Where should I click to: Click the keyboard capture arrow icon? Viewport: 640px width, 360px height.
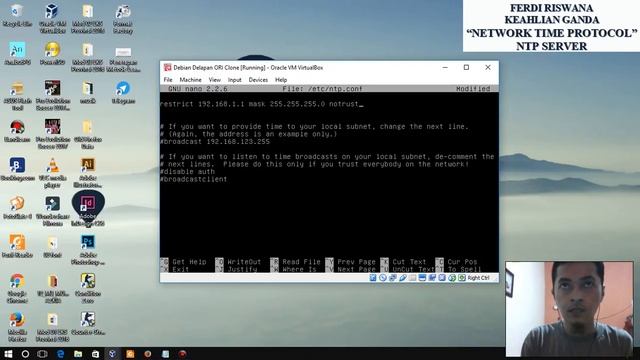462,278
